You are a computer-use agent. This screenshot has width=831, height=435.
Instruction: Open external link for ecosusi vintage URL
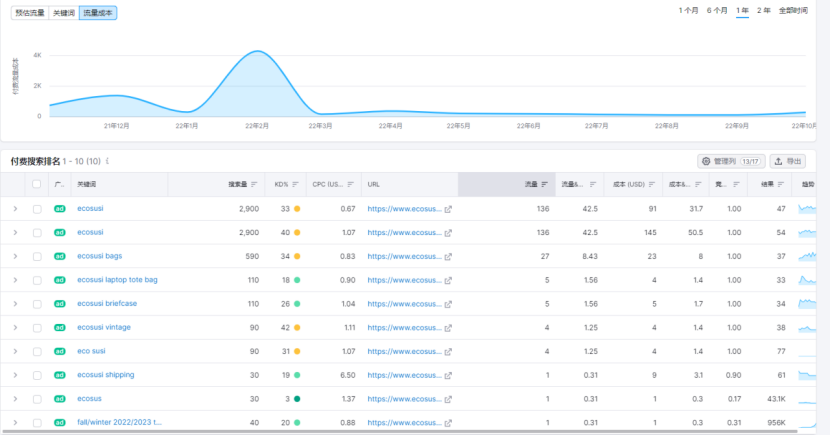[x=448, y=327]
